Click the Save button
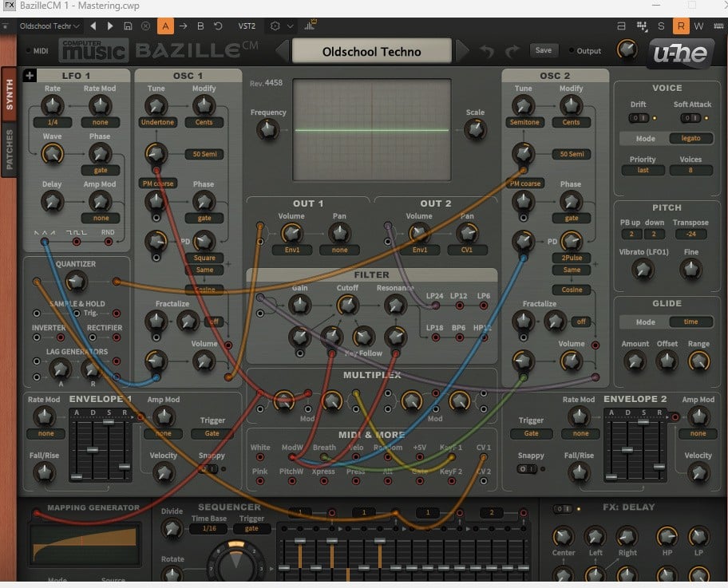The width and height of the screenshot is (728, 588). pyautogui.click(x=544, y=50)
